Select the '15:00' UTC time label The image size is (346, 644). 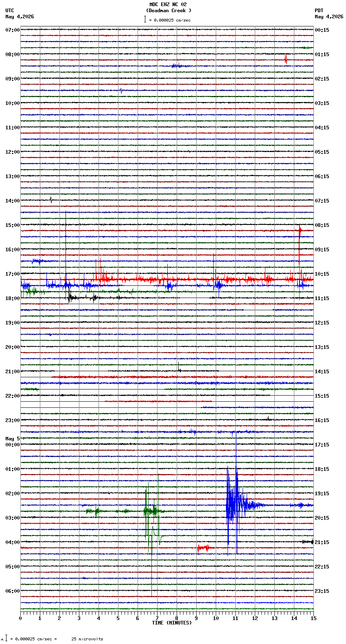click(12, 225)
